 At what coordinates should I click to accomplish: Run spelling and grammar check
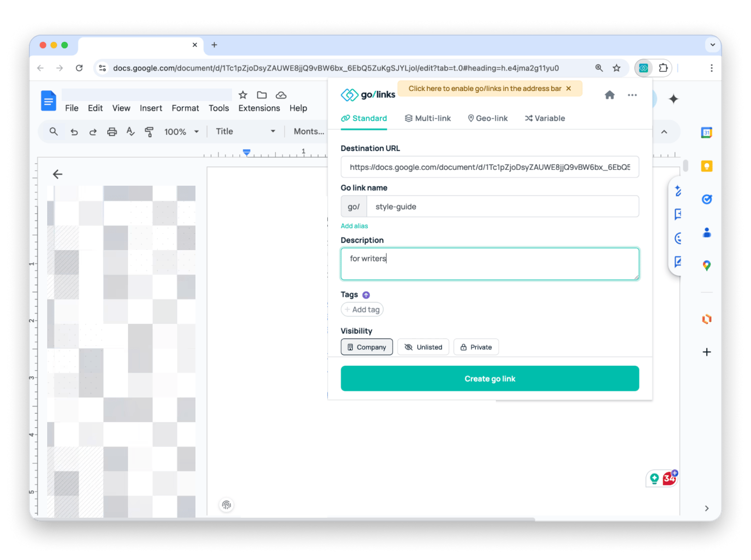click(130, 131)
